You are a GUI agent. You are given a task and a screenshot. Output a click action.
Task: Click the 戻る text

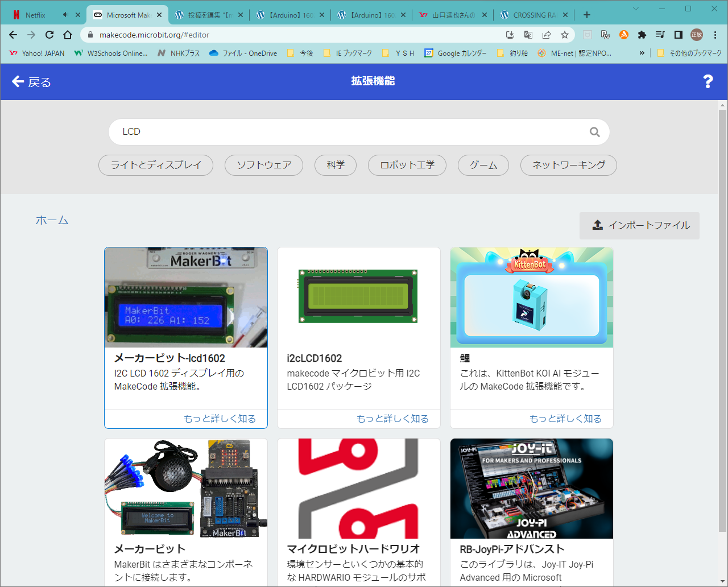[40, 82]
